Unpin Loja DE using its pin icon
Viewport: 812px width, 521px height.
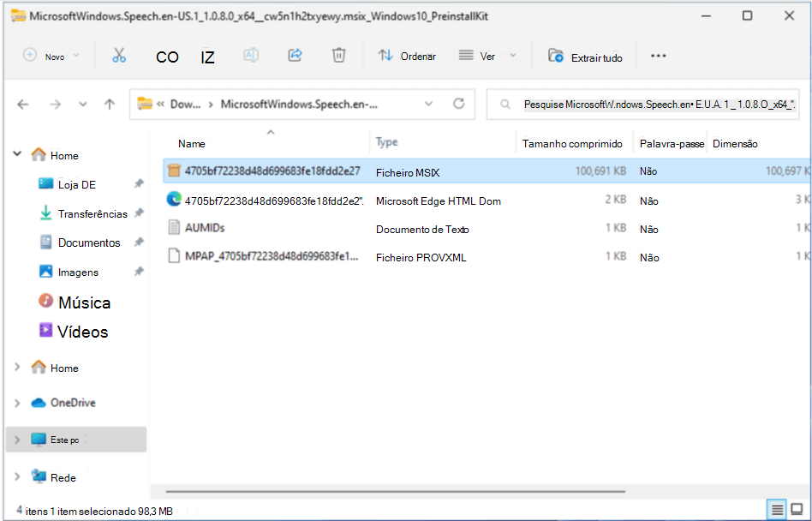tap(139, 183)
